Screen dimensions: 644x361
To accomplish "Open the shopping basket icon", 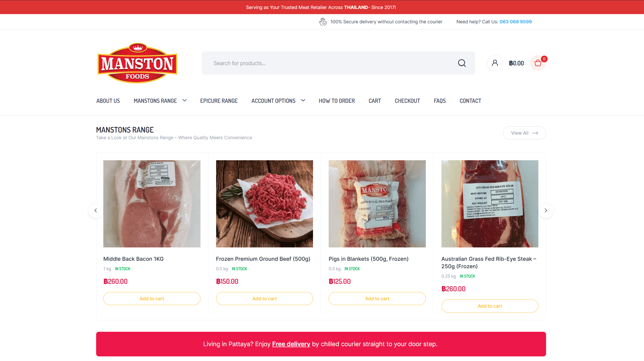I will pyautogui.click(x=538, y=63).
